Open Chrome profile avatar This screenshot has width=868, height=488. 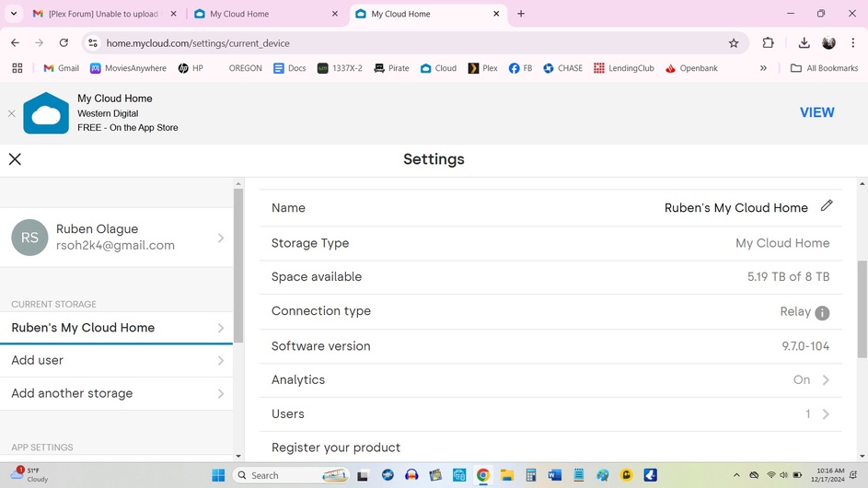pos(828,42)
